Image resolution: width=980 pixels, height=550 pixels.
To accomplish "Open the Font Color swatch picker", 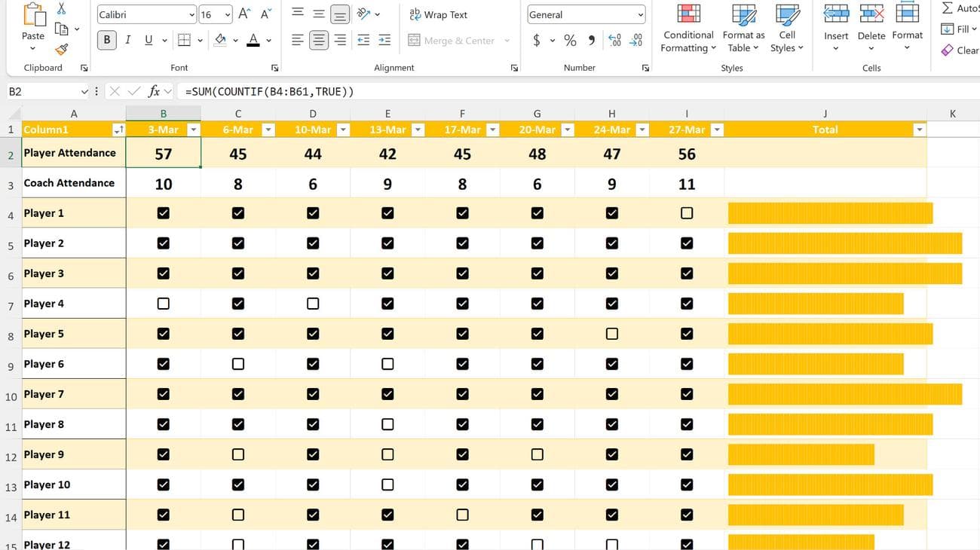I will (268, 39).
